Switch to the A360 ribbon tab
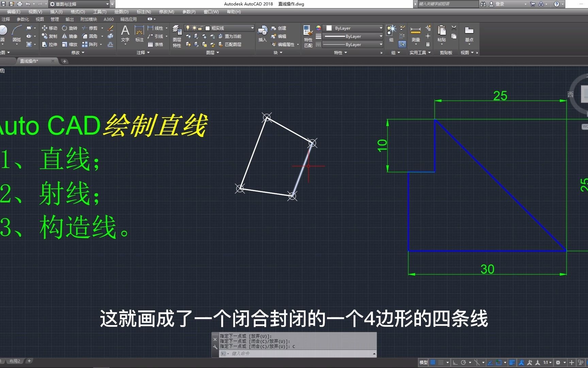 click(x=109, y=19)
